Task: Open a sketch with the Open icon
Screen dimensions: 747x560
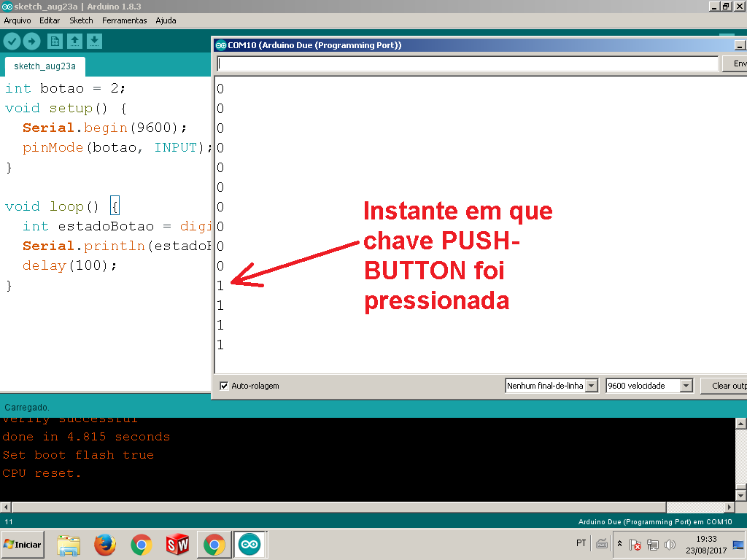Action: click(74, 42)
